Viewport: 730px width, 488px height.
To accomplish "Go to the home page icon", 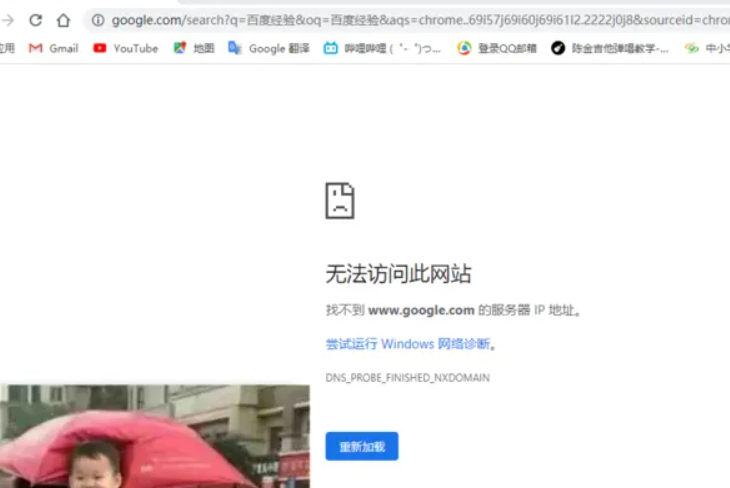I will pos(63,20).
